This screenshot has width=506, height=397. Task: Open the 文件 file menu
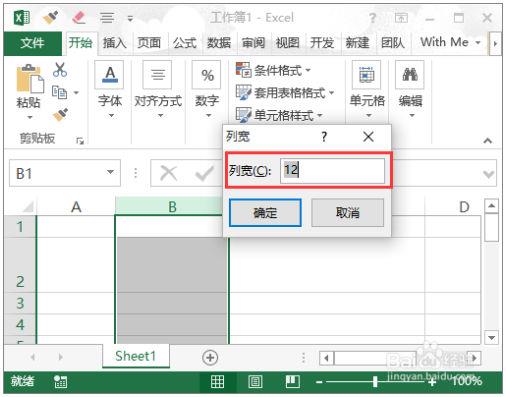[x=32, y=43]
